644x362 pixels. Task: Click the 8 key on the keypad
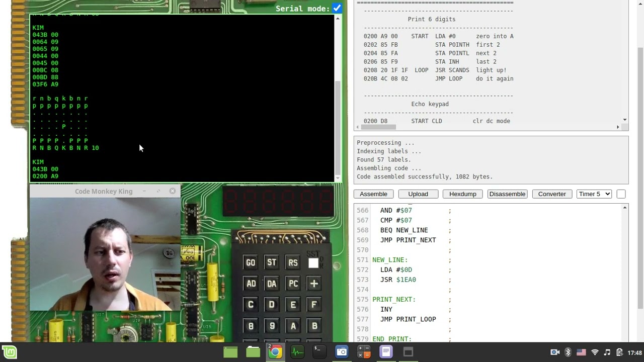[x=251, y=326]
